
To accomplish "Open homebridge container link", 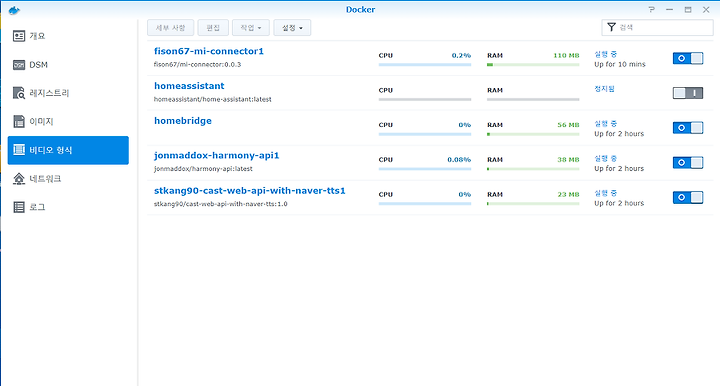I will click(x=183, y=121).
